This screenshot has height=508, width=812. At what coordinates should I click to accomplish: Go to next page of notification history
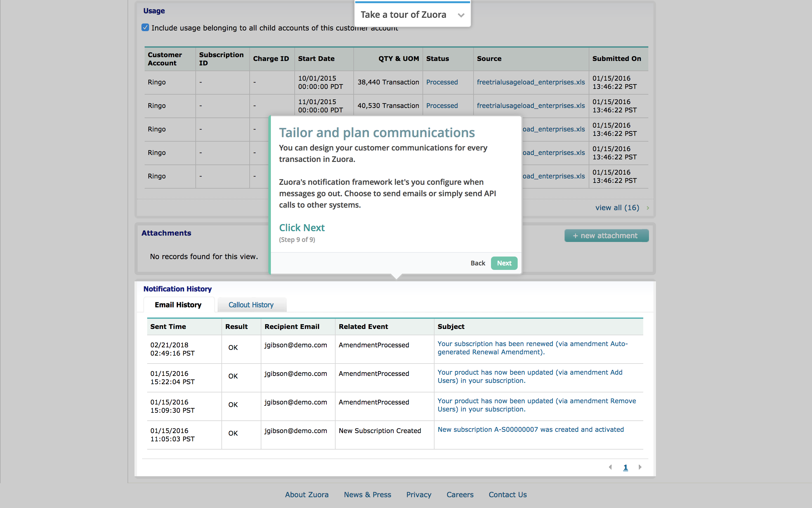click(640, 467)
